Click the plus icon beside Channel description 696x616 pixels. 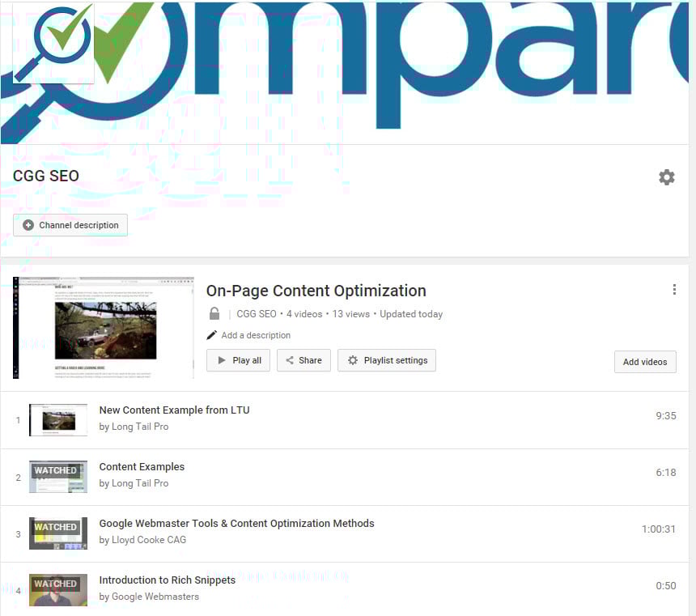point(28,225)
